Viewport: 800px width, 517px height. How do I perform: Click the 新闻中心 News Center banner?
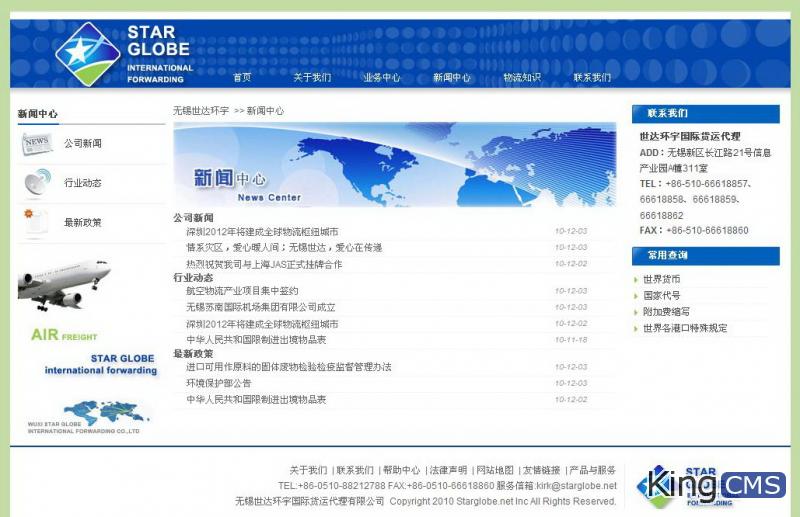tap(394, 164)
